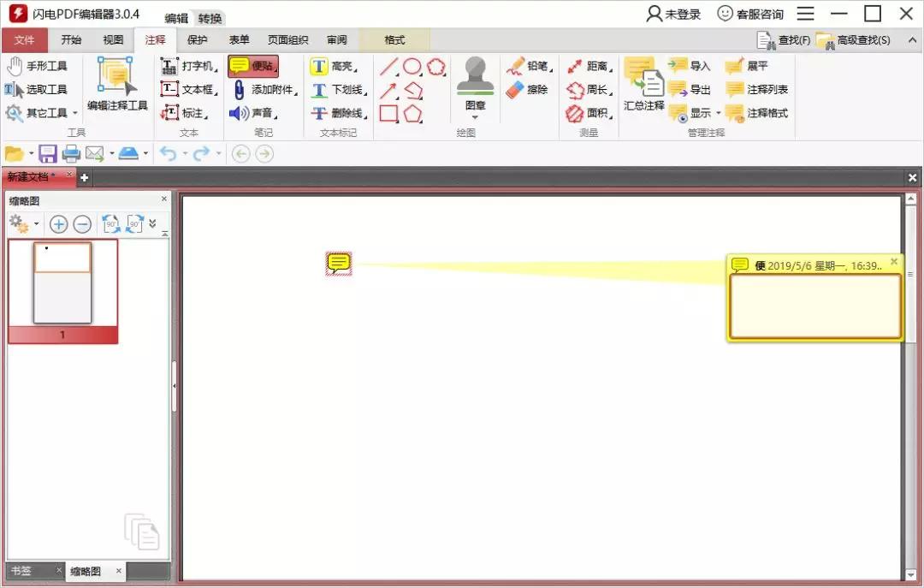Viewport: 924px width, 588px height.
Task: Select the 打字机 typewriter tool
Action: (189, 66)
